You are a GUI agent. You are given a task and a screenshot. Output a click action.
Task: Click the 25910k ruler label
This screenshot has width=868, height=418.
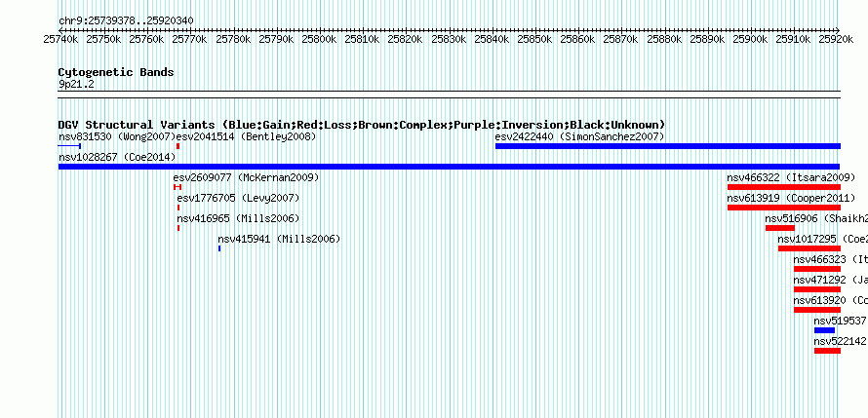[794, 40]
